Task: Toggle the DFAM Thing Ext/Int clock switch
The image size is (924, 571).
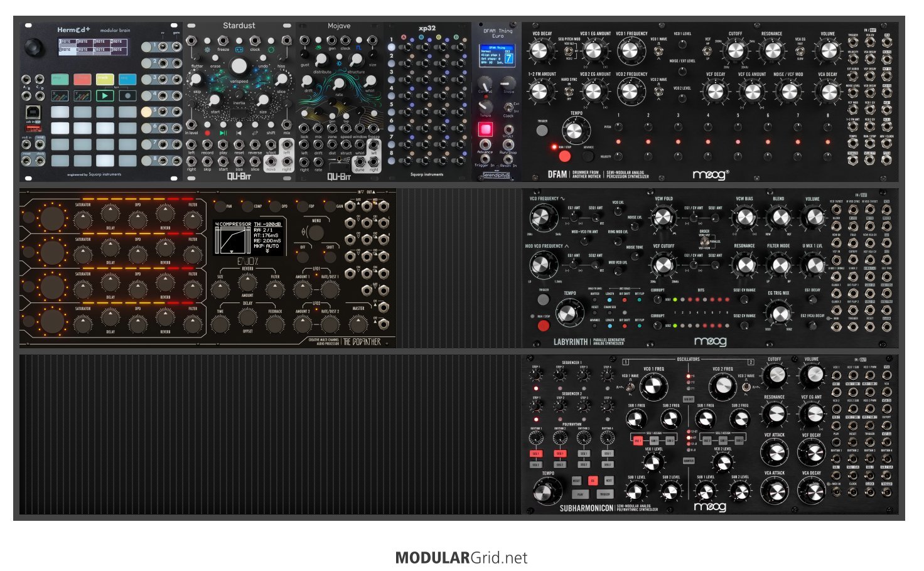Action: point(508,107)
